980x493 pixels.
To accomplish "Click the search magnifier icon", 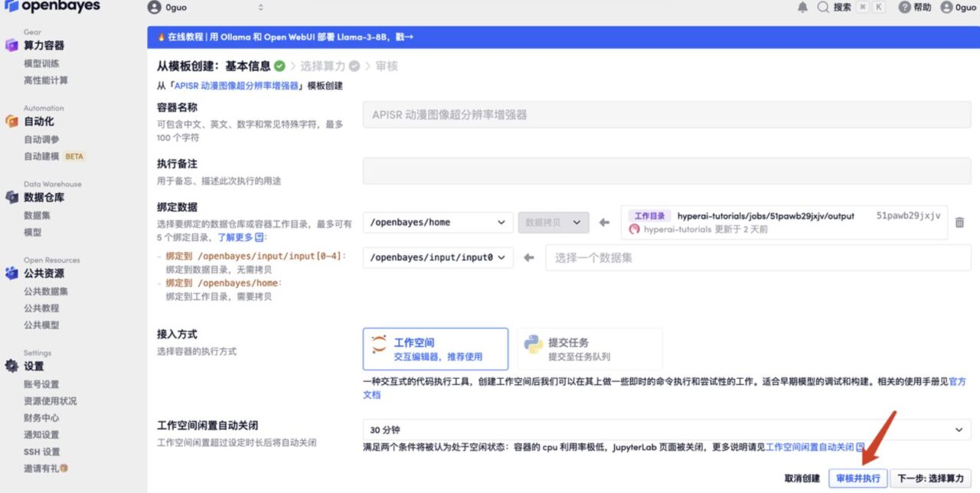I will pos(823,7).
